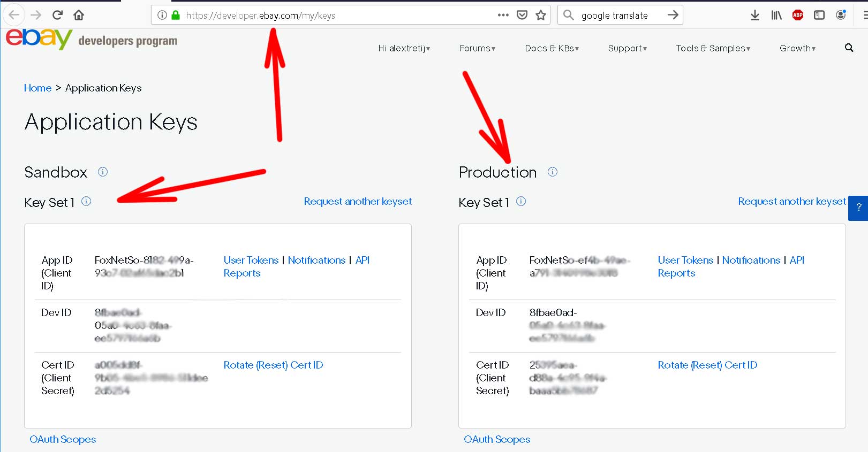Select the Sandbox Dev ID value
This screenshot has height=452, width=868.
(x=133, y=325)
